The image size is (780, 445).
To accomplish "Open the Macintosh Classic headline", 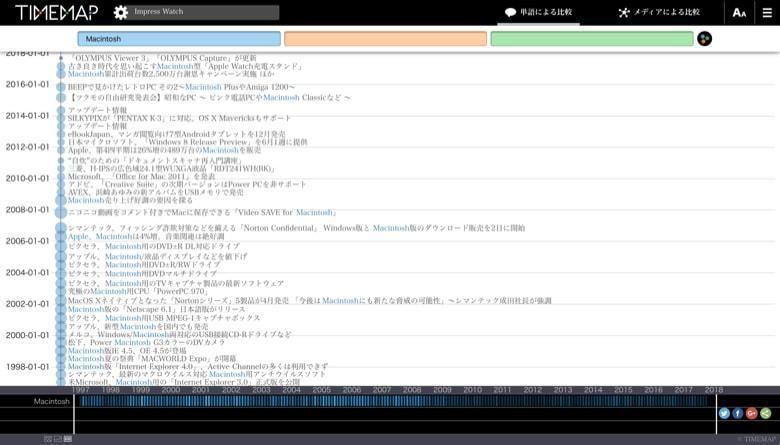I will (209, 97).
